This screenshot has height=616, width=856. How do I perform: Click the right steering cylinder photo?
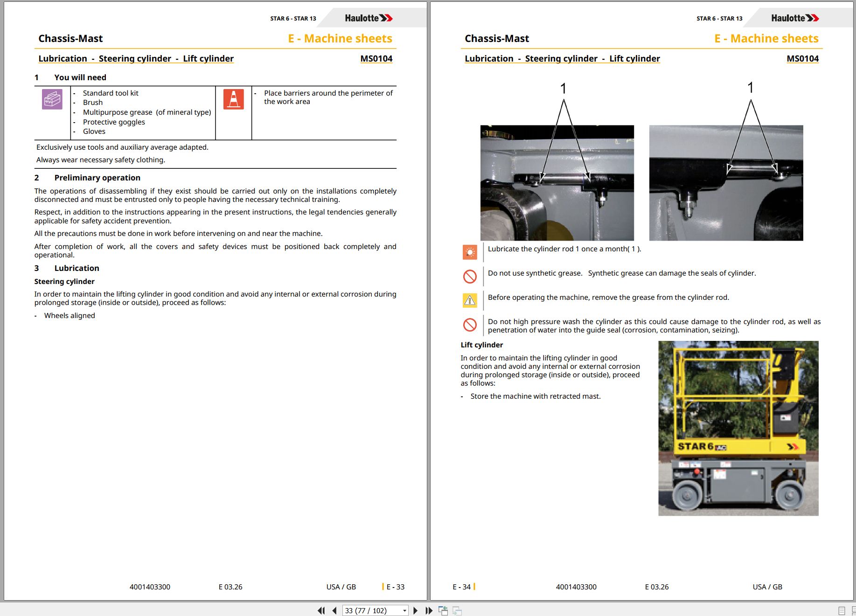coord(726,183)
